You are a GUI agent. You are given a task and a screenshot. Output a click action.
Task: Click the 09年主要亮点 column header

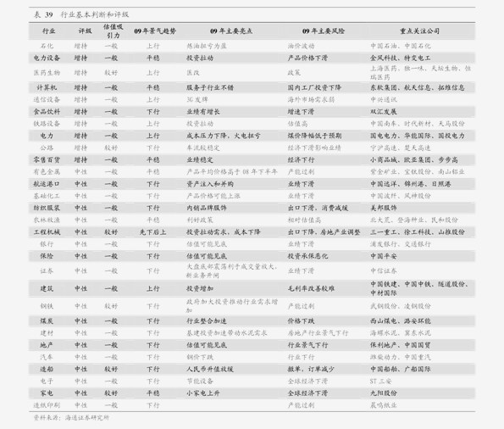231,31
